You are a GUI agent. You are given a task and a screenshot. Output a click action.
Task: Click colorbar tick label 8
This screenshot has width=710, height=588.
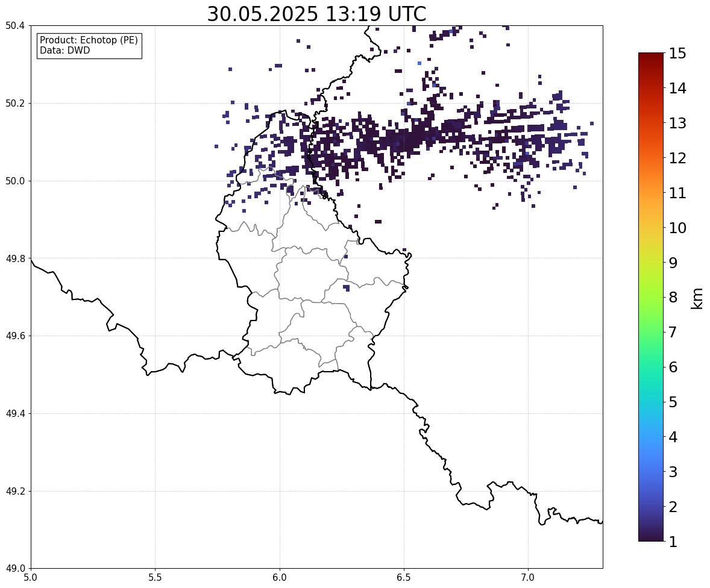pyautogui.click(x=673, y=298)
